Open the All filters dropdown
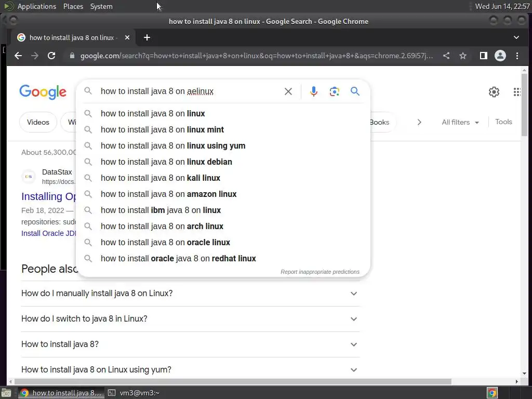Image resolution: width=532 pixels, height=399 pixels. coord(460,122)
